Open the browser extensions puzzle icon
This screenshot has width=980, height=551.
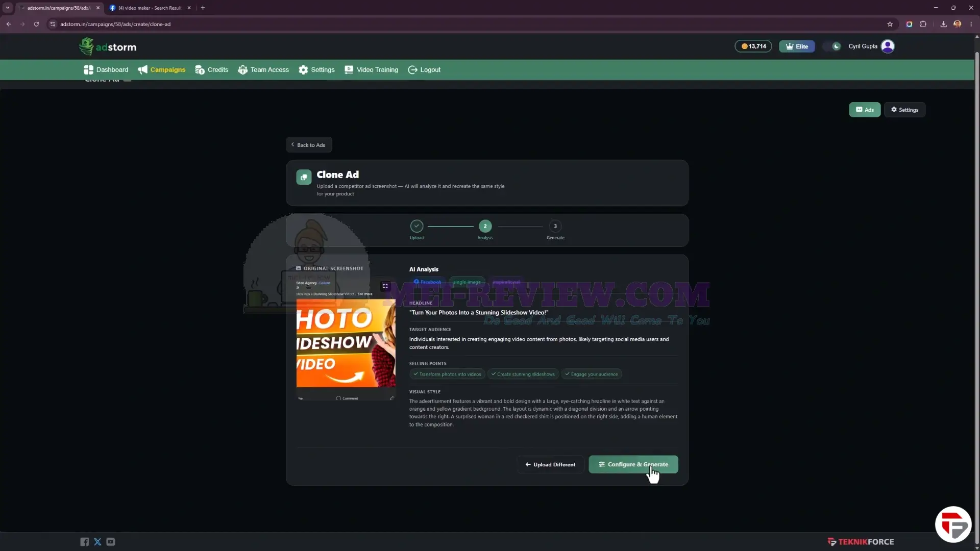(923, 24)
